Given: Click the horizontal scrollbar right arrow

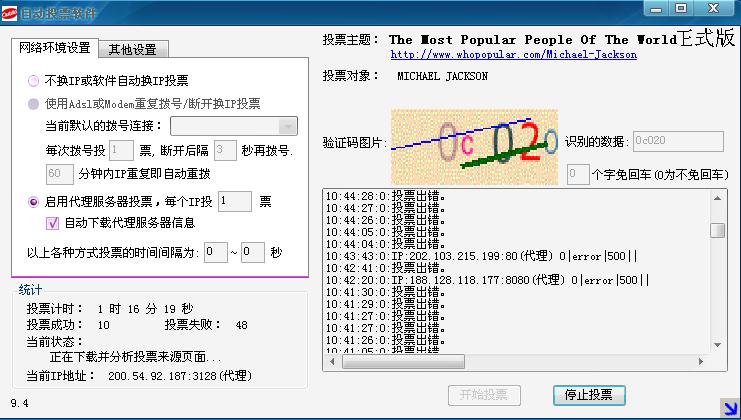Looking at the screenshot, I should click(701, 361).
